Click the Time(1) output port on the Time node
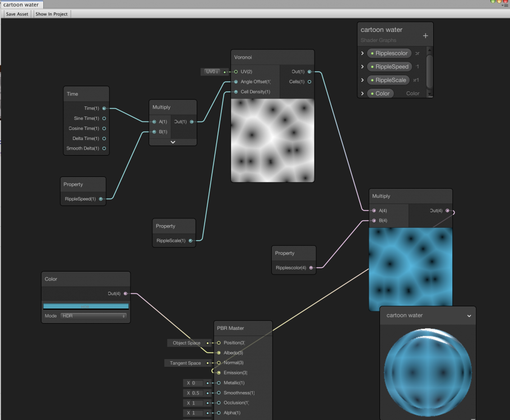The width and height of the screenshot is (510, 420). click(x=104, y=108)
